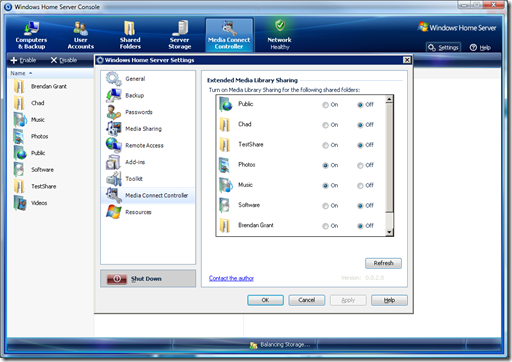Click the Media Sharing settings icon
The image size is (512, 362).
tap(114, 129)
